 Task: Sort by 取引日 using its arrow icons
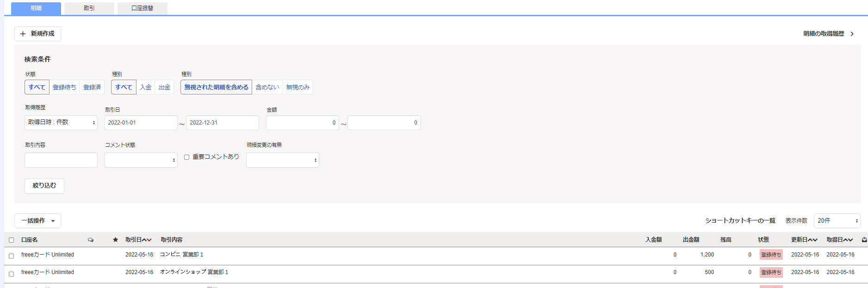147,240
